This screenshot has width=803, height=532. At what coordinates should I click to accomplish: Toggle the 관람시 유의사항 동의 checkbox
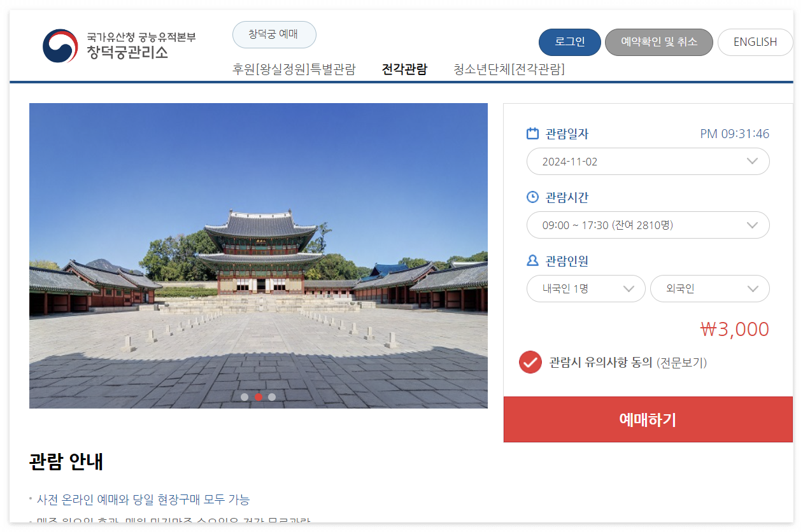[x=530, y=362]
